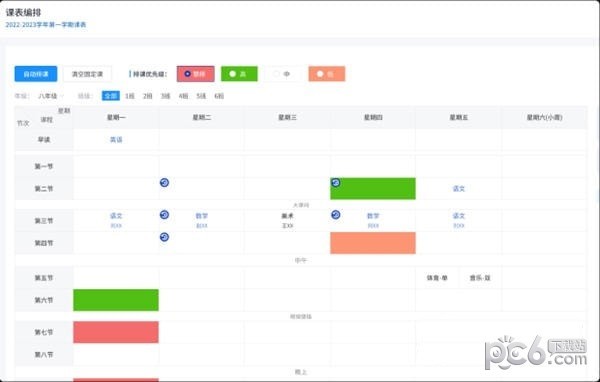Click the 星期五 column header
The width and height of the screenshot is (600, 382).
point(458,118)
